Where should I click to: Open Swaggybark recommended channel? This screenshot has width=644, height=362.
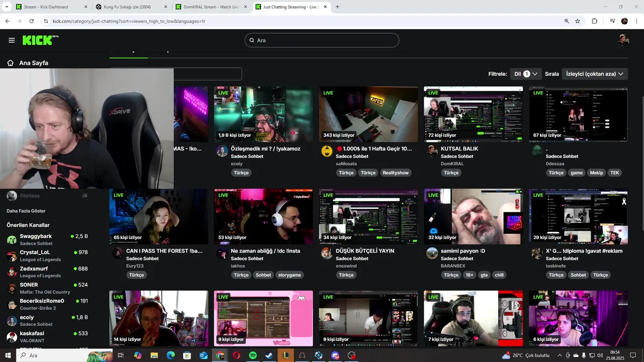pyautogui.click(x=48, y=239)
